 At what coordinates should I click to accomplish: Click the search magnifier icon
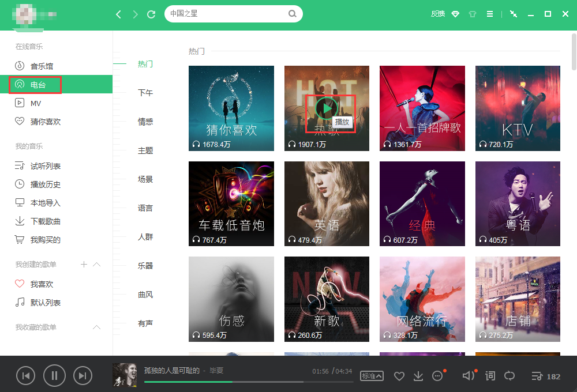pos(293,14)
